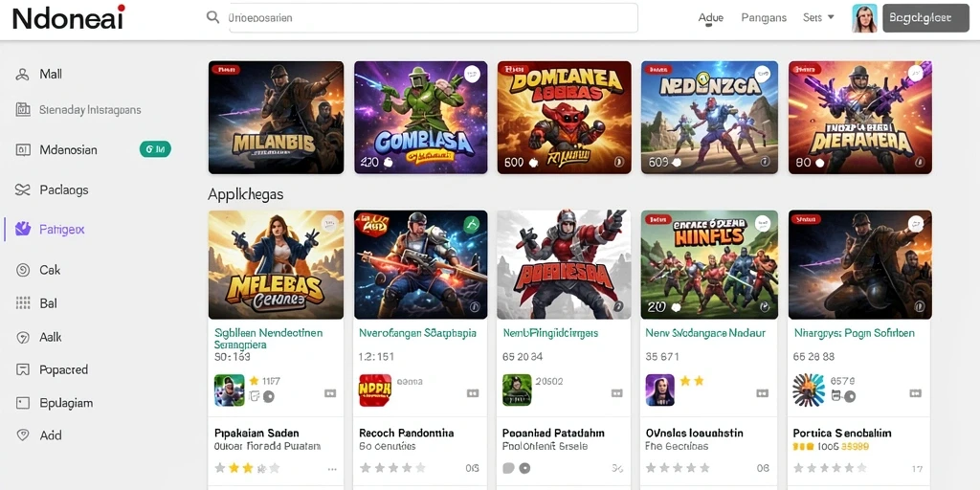This screenshot has width=980, height=490.
Task: Toggle the green badge beside Mdenosian
Action: coord(155,149)
